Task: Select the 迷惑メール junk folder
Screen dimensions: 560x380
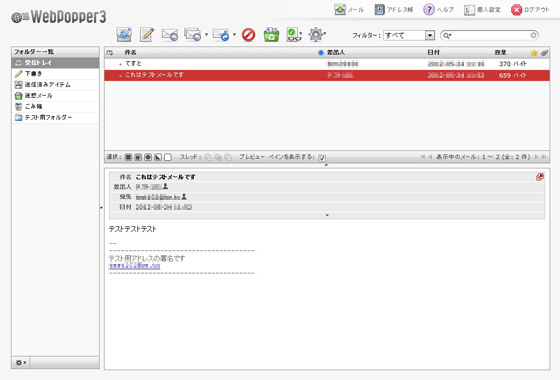Action: [55, 96]
